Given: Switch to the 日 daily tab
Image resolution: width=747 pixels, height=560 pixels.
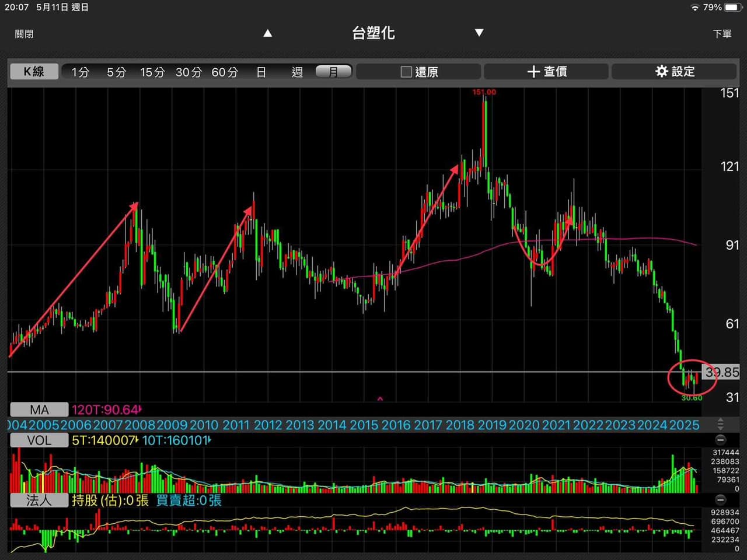Looking at the screenshot, I should (261, 72).
